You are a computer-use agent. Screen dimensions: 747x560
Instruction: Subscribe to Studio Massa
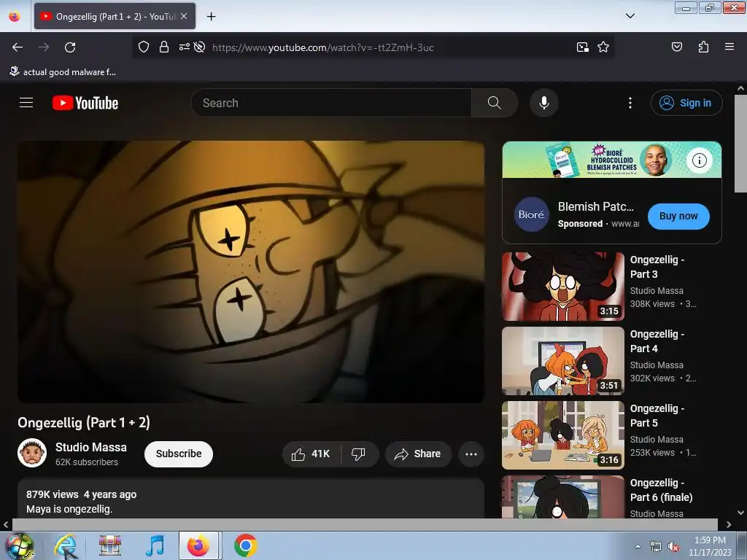(179, 454)
